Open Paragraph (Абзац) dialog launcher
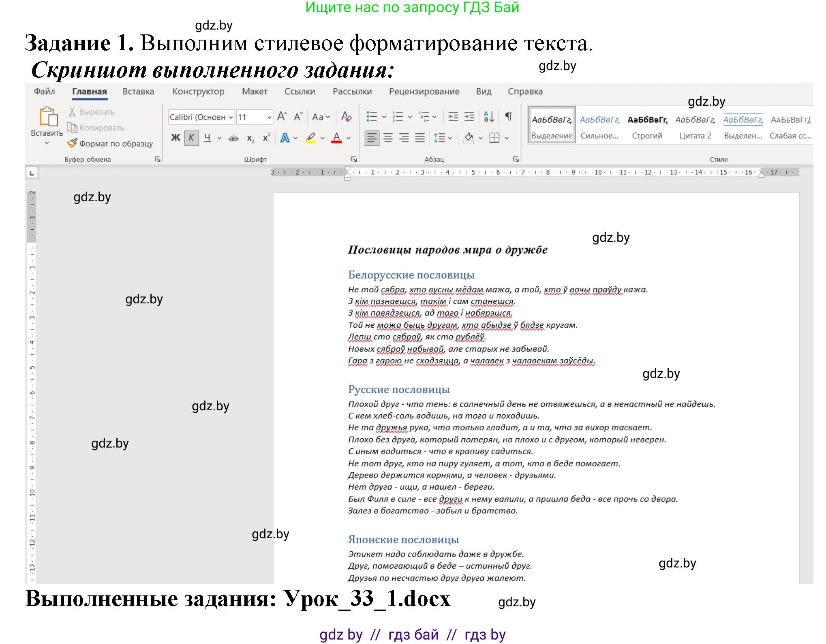This screenshot has width=826, height=644. [516, 159]
